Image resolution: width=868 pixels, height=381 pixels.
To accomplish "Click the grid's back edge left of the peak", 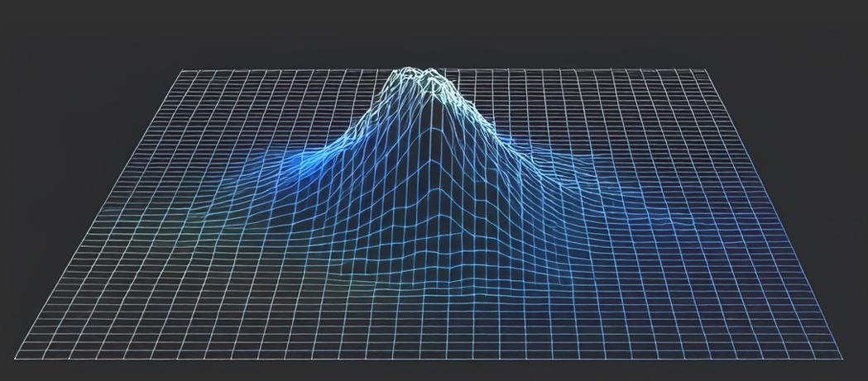I will pyautogui.click(x=281, y=70).
